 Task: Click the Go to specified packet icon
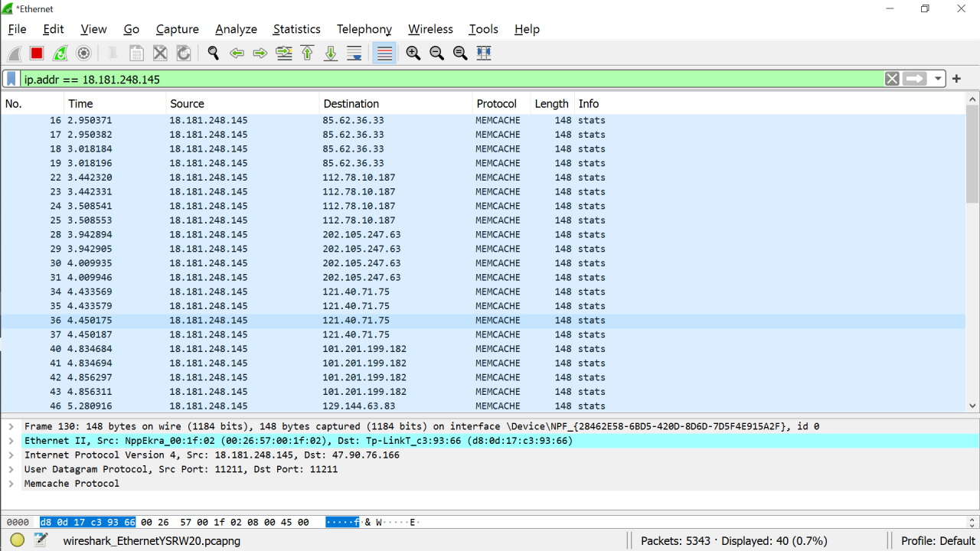[x=284, y=54]
